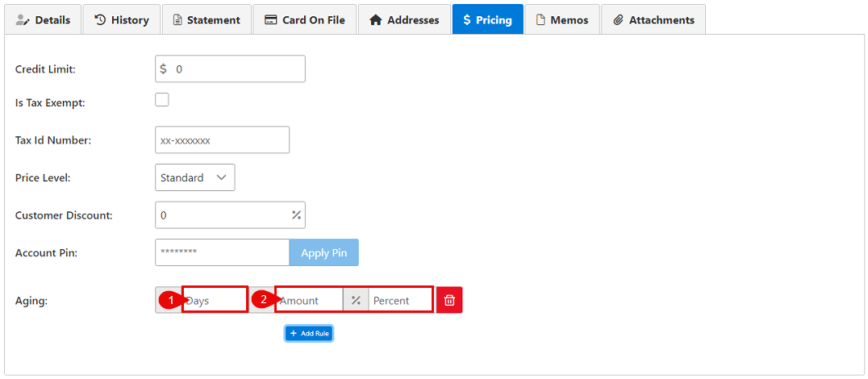This screenshot has width=868, height=379.
Task: Click the percent icon in the Aging row
Action: tap(356, 300)
